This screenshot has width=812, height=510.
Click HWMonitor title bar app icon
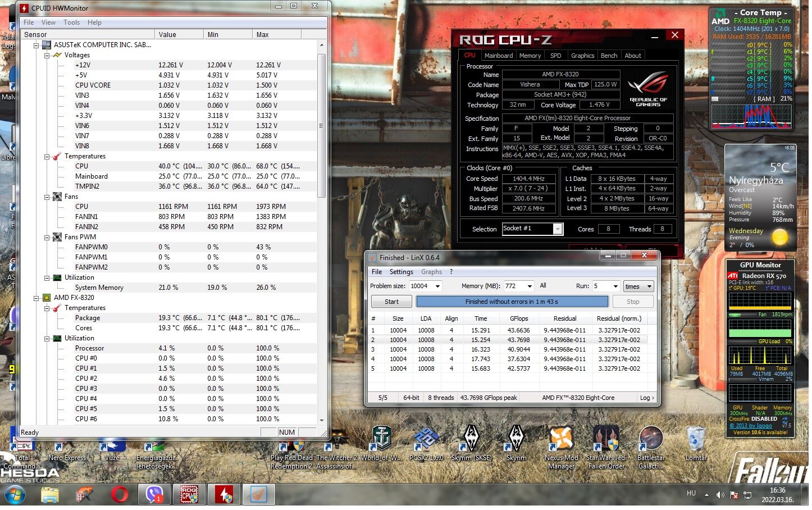coord(25,8)
